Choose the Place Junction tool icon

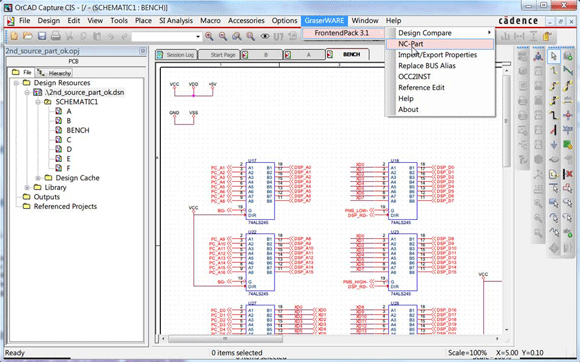coord(568,115)
